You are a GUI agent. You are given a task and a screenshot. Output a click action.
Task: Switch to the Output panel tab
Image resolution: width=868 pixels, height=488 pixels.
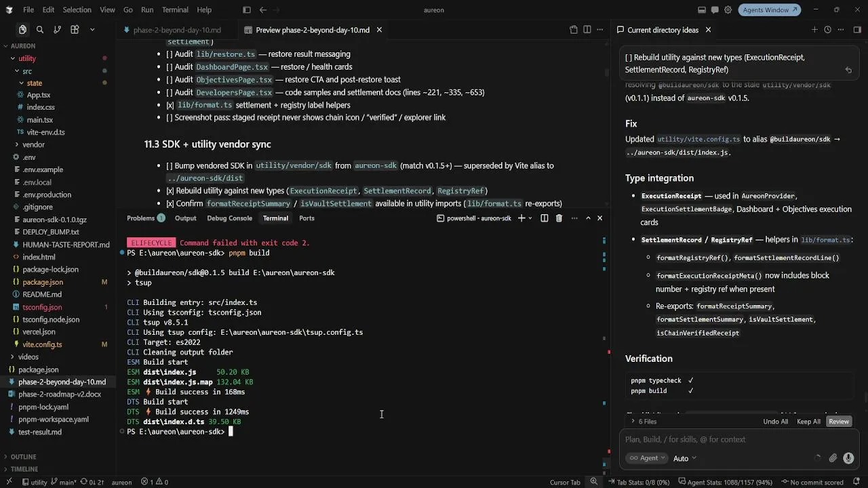click(185, 218)
